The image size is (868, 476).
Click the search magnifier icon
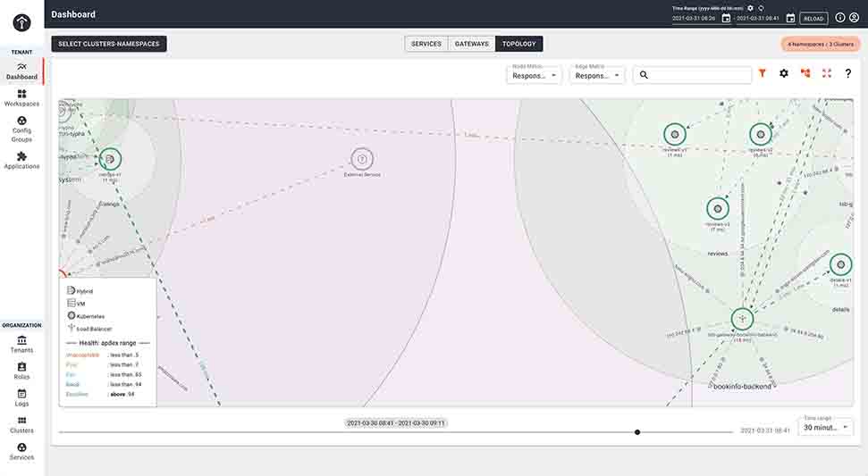coord(644,75)
